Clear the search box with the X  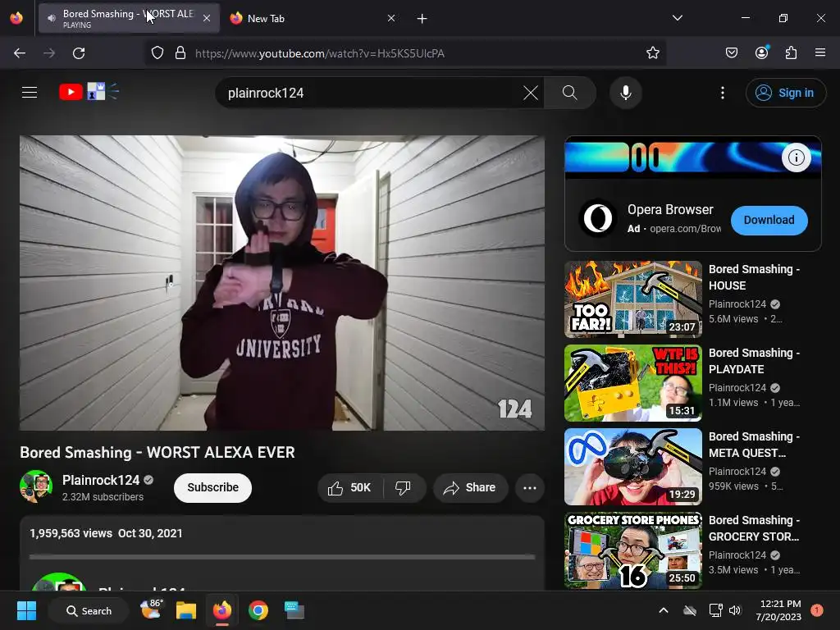point(531,94)
